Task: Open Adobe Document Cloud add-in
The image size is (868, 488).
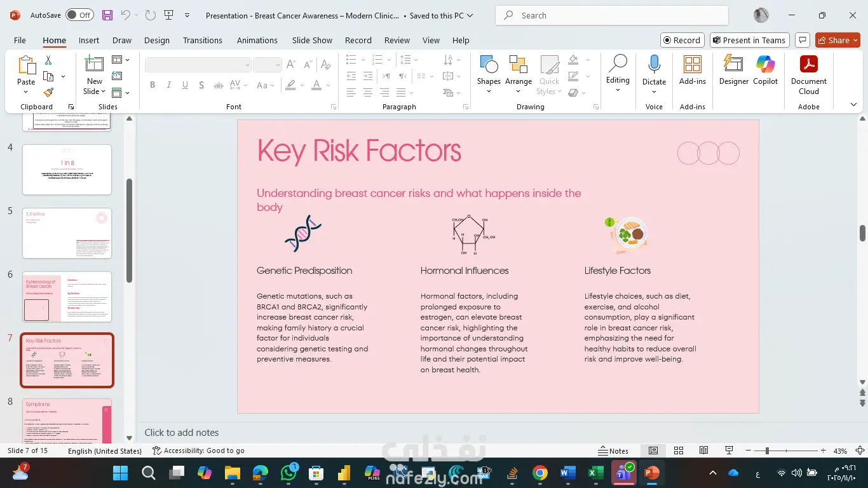Action: coord(809,75)
